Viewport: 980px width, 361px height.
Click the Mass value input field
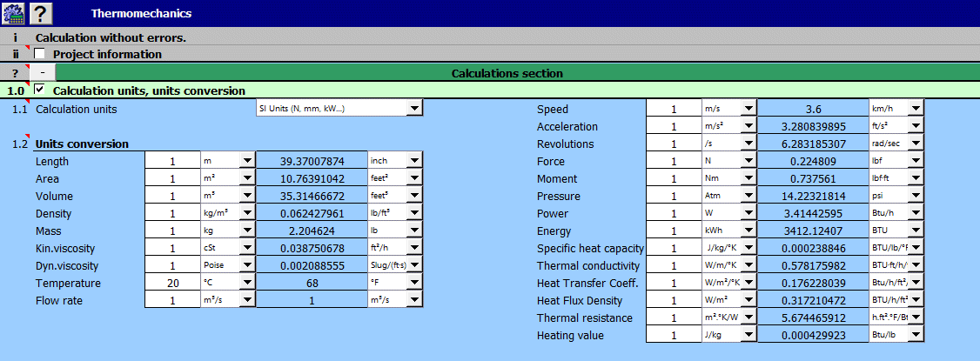click(x=171, y=231)
